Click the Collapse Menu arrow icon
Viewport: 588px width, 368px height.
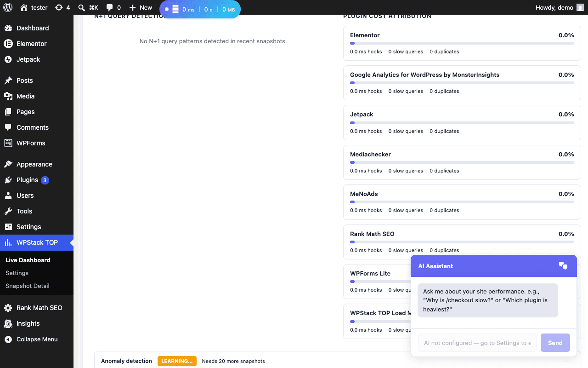pos(8,339)
